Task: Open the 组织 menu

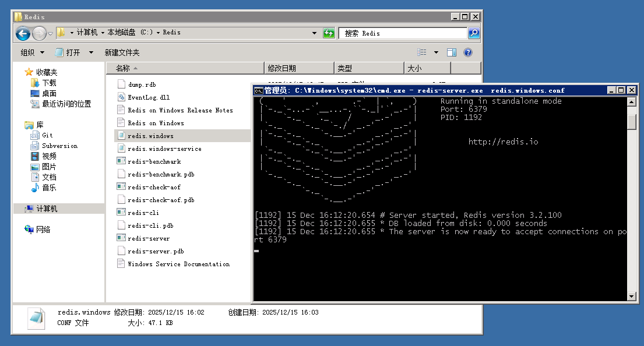Action: (x=32, y=52)
